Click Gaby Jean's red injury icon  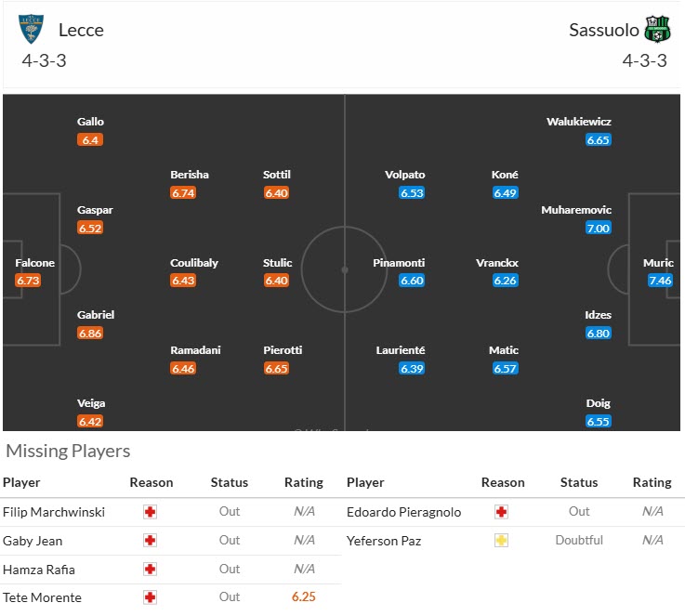pos(151,541)
